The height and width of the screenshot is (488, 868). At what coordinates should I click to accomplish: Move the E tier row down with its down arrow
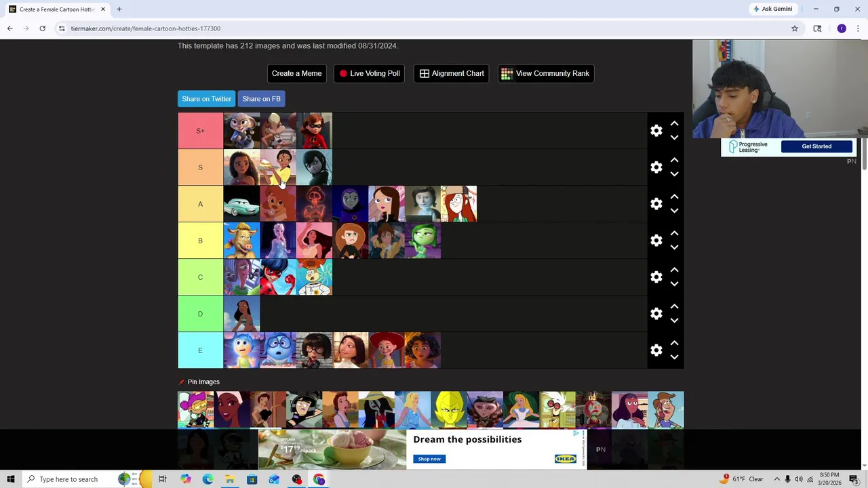[674, 357]
